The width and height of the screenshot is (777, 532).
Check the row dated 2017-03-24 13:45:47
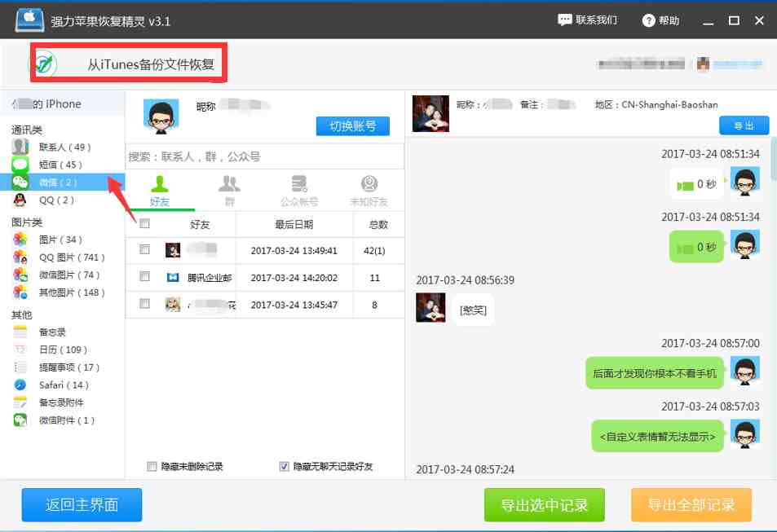click(144, 304)
